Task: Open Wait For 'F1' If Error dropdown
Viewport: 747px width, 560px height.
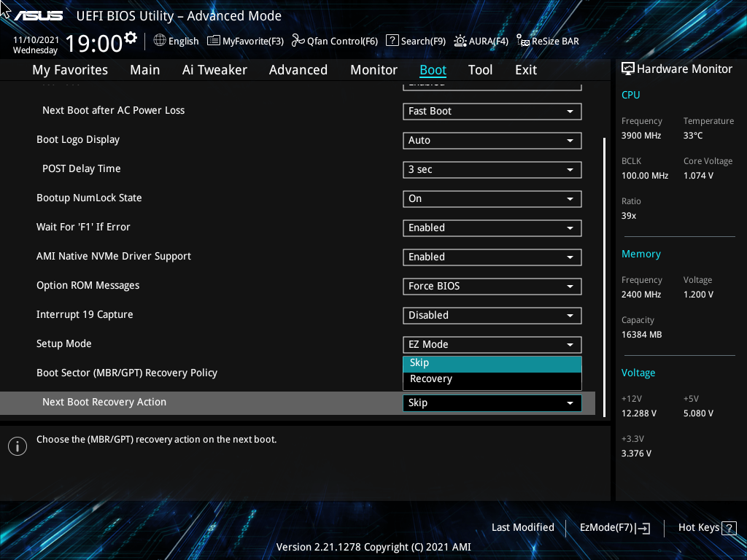Action: tap(492, 227)
